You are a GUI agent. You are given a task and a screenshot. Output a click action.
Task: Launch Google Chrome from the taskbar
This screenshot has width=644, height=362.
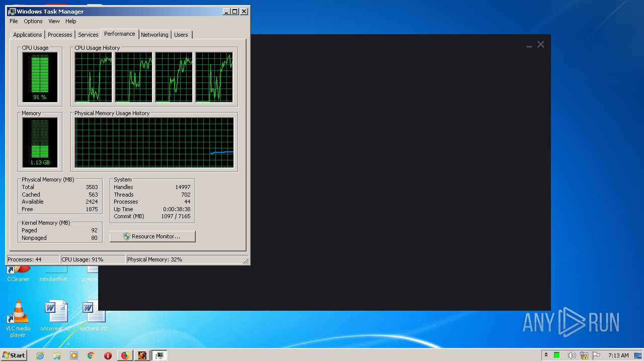point(91,355)
